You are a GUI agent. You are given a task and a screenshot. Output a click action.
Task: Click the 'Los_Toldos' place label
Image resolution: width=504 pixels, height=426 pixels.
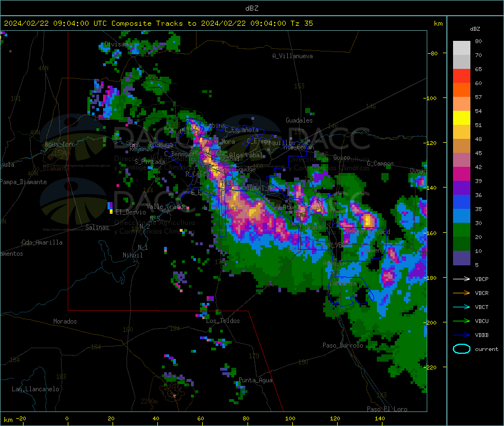(x=223, y=321)
